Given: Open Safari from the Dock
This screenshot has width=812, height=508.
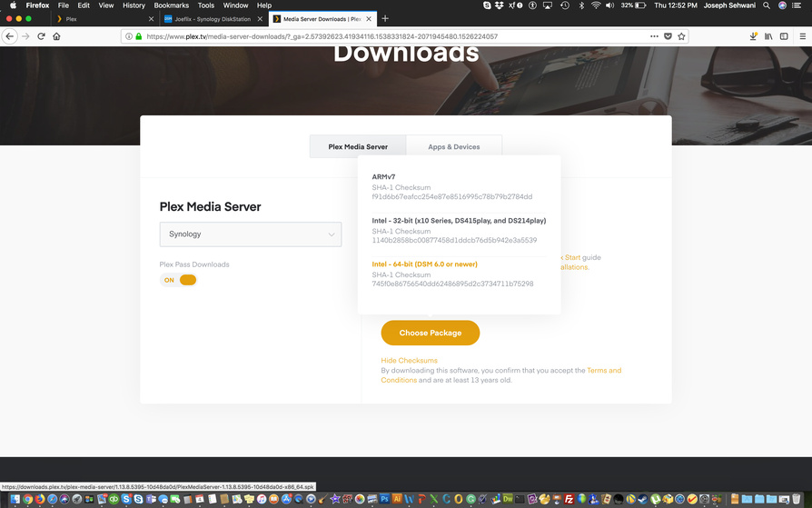Looking at the screenshot, I should (x=53, y=499).
